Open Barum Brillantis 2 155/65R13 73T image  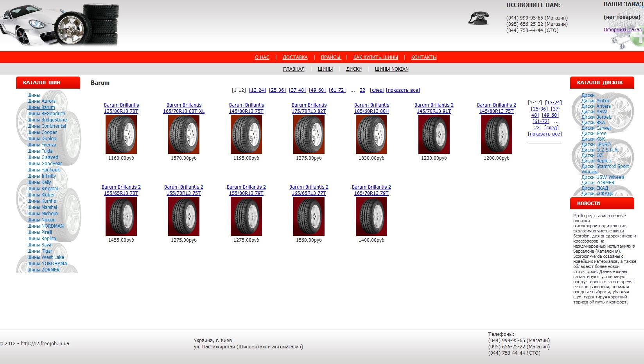tap(121, 216)
